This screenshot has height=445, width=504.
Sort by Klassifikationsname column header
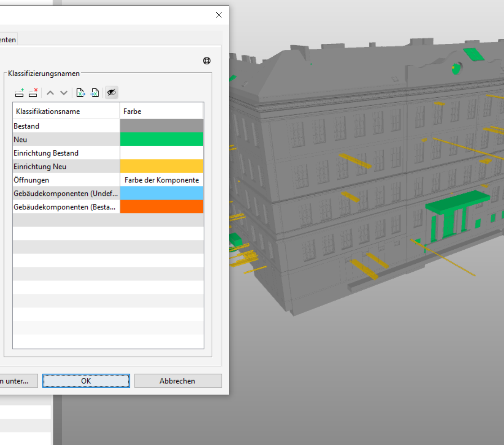point(66,111)
